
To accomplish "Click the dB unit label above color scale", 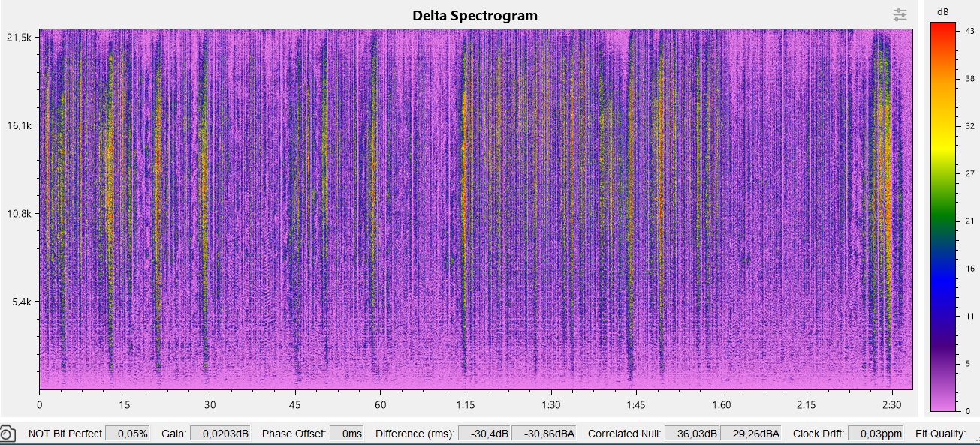I will tap(943, 11).
